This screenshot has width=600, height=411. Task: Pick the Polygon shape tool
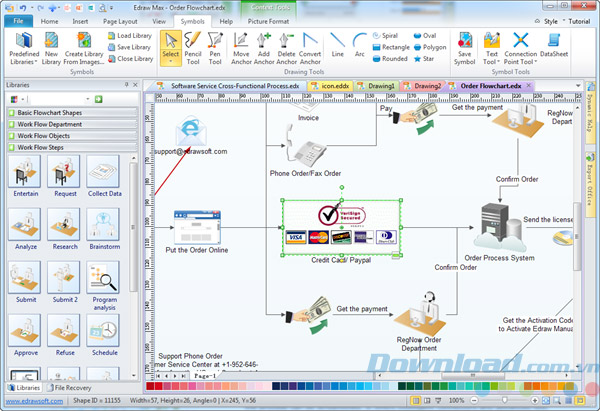430,47
